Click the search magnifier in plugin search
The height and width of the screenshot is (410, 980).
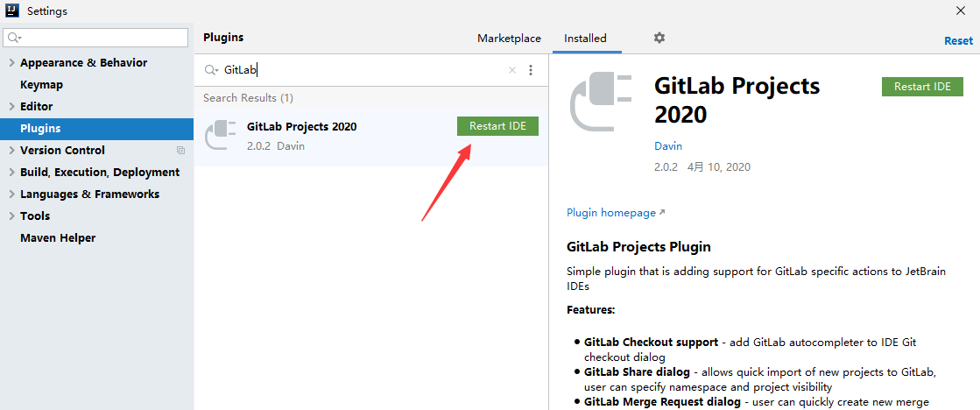tap(211, 70)
